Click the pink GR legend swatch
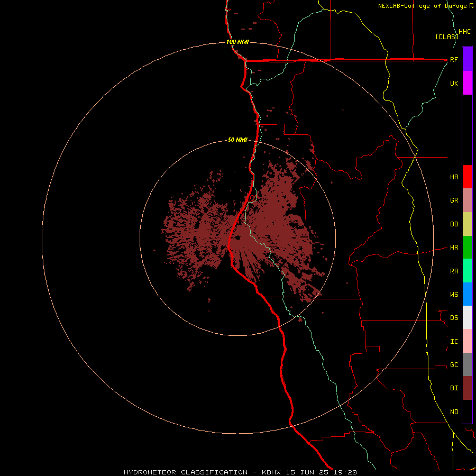The height and width of the screenshot is (476, 476). coord(467,200)
